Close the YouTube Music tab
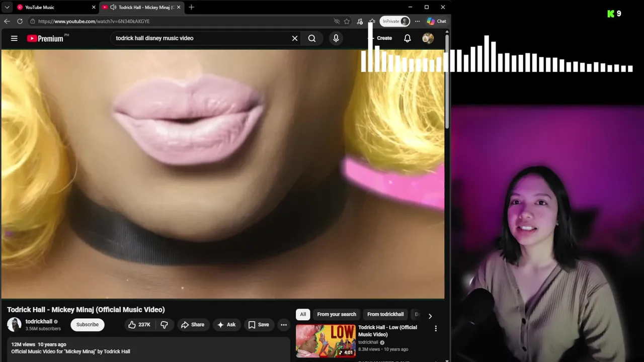Viewport: 644px width, 362px height. [x=94, y=7]
